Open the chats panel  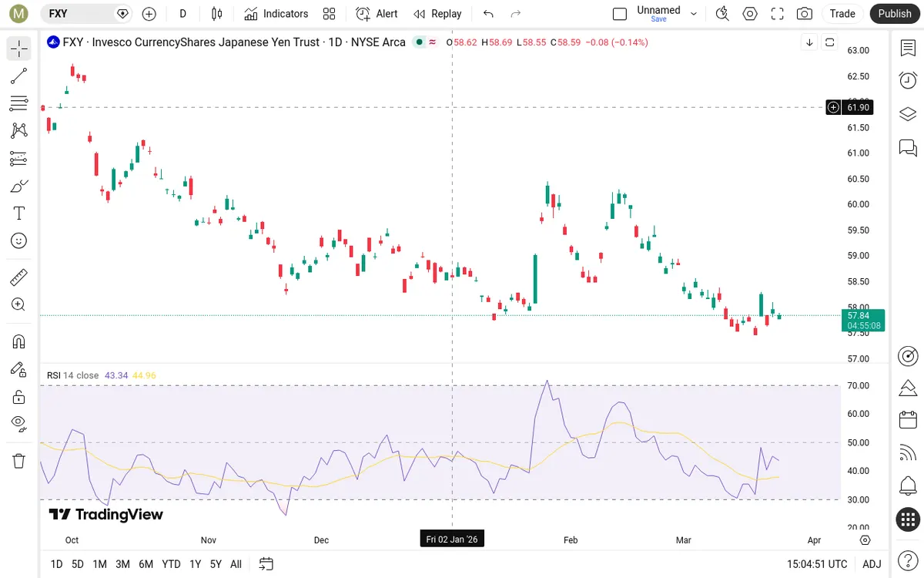[908, 147]
